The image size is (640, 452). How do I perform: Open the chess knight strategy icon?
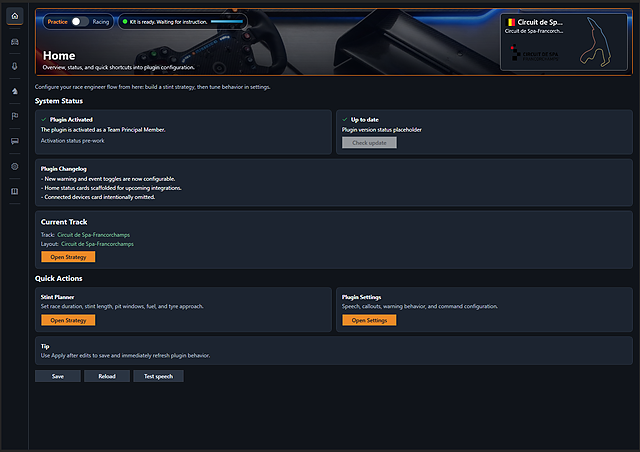[x=15, y=91]
